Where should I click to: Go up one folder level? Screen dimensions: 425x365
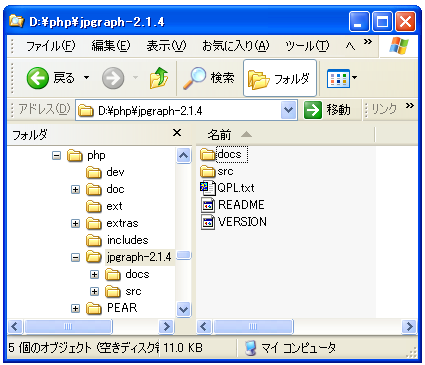click(159, 78)
